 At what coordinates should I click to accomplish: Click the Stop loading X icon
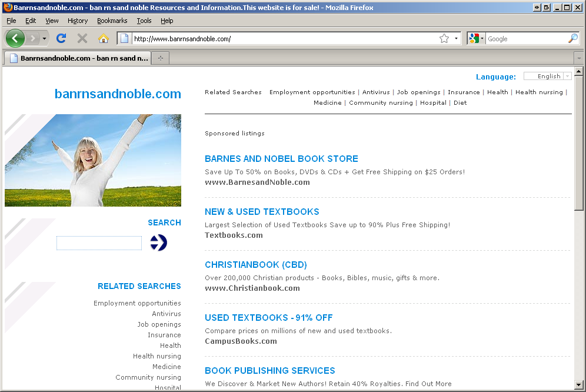pos(82,38)
